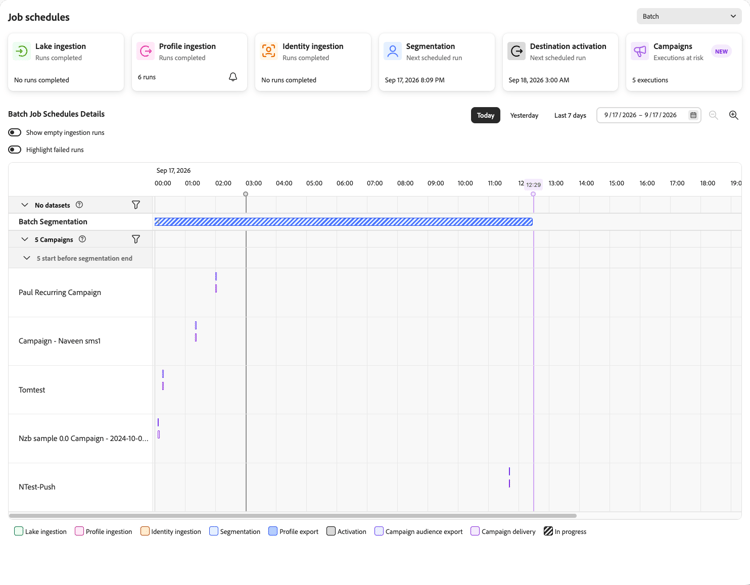Image resolution: width=750 pixels, height=585 pixels.
Task: Open the Segmentation summary card
Action: click(x=437, y=62)
